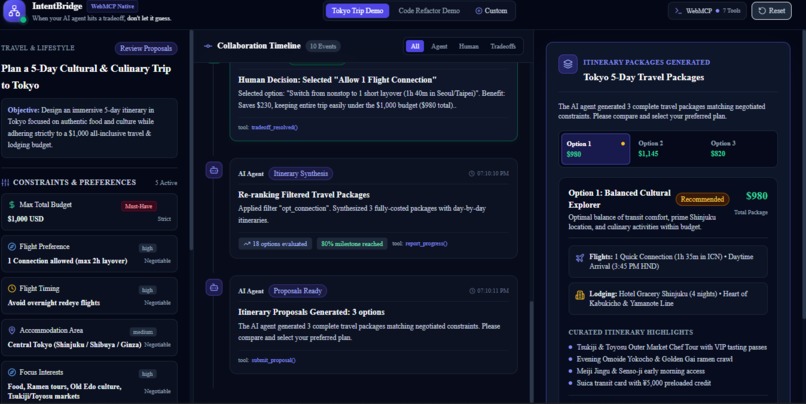
Task: Filter timeline by Tradeoffs
Action: tap(503, 46)
